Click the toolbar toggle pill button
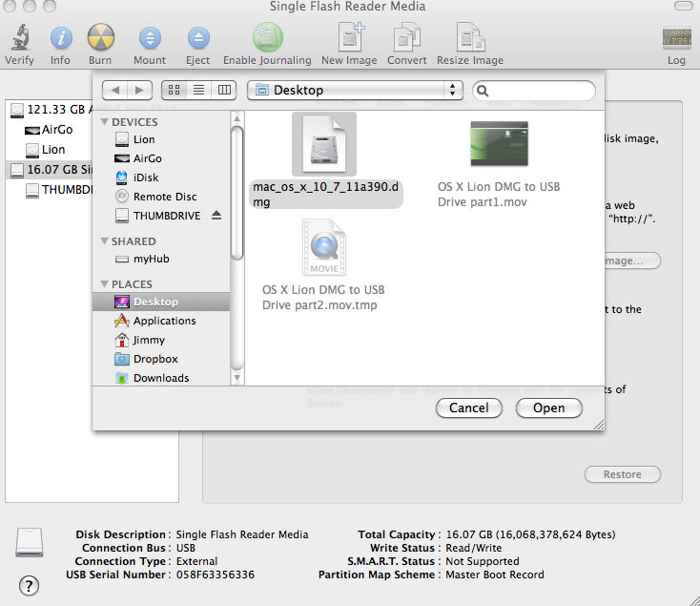700x606 pixels. (x=683, y=6)
